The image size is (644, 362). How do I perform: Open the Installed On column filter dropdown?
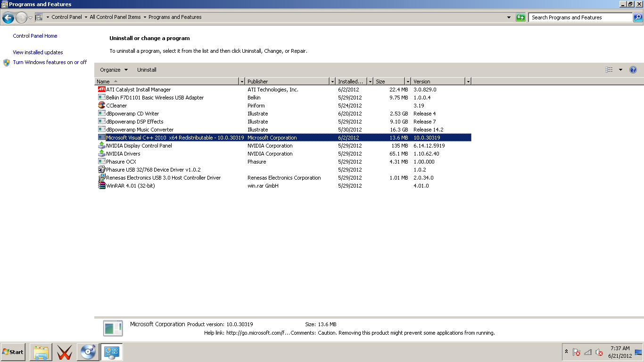pyautogui.click(x=370, y=82)
